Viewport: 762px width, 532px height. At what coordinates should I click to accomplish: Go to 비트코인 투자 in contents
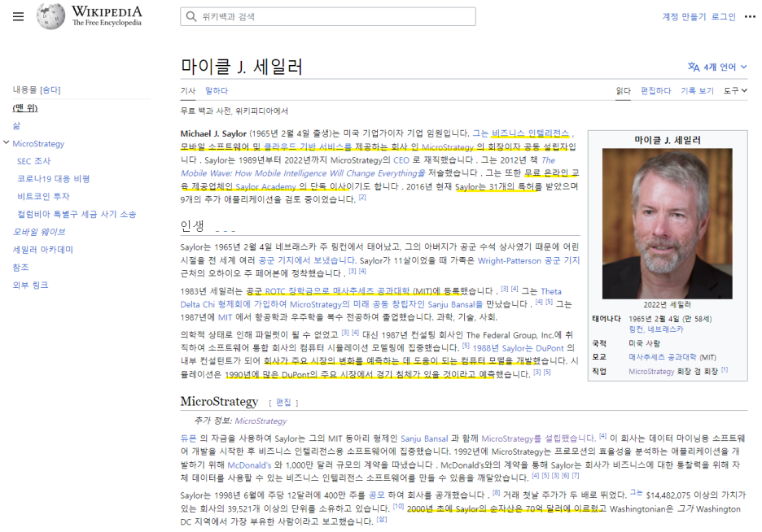(x=43, y=196)
